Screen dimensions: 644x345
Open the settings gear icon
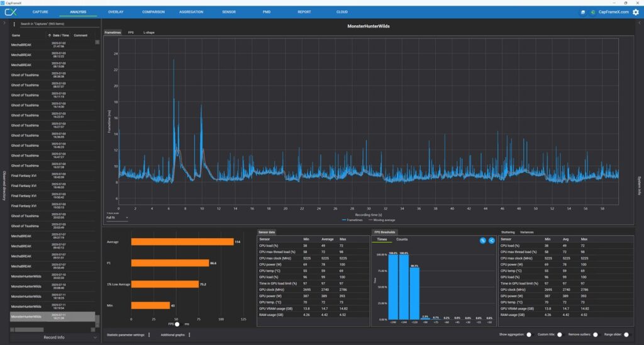[x=636, y=12]
